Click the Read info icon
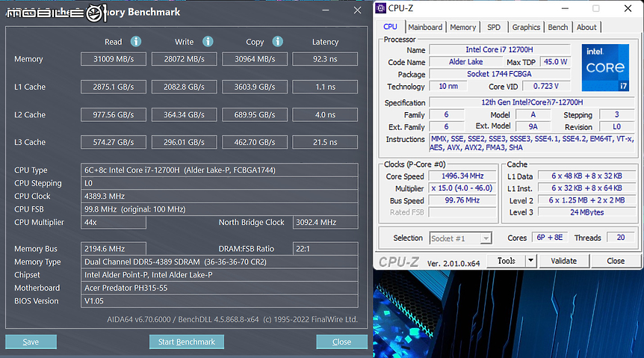The width and height of the screenshot is (644, 358). coord(136,42)
